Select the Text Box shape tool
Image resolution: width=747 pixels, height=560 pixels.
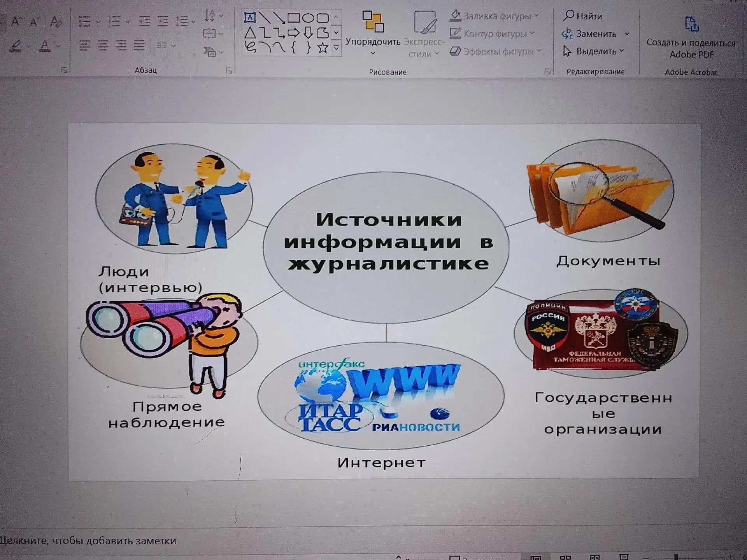click(x=250, y=17)
